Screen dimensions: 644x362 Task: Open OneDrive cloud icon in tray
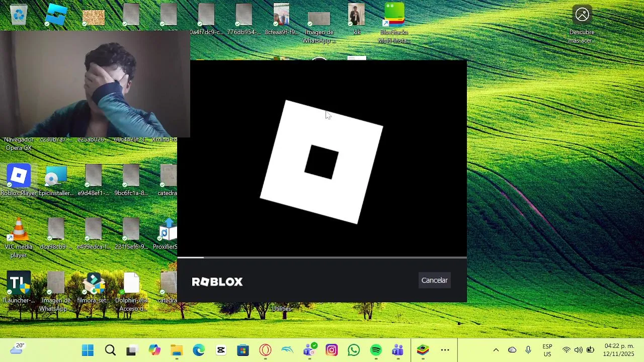pos(512,350)
